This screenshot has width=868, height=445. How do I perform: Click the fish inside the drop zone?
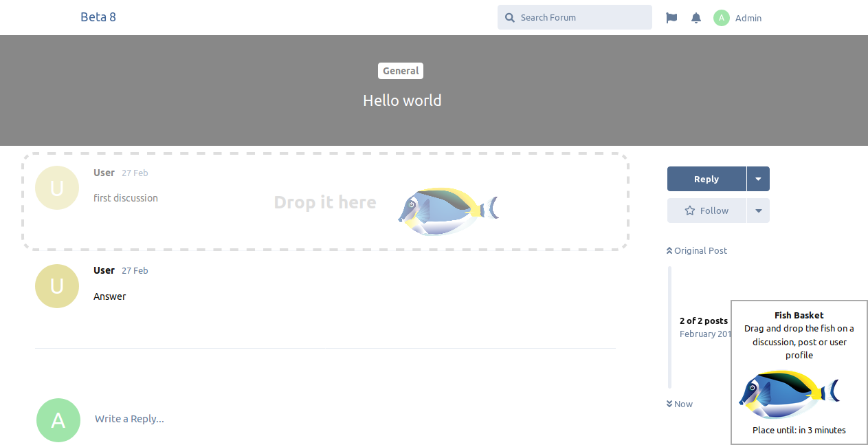(x=447, y=210)
